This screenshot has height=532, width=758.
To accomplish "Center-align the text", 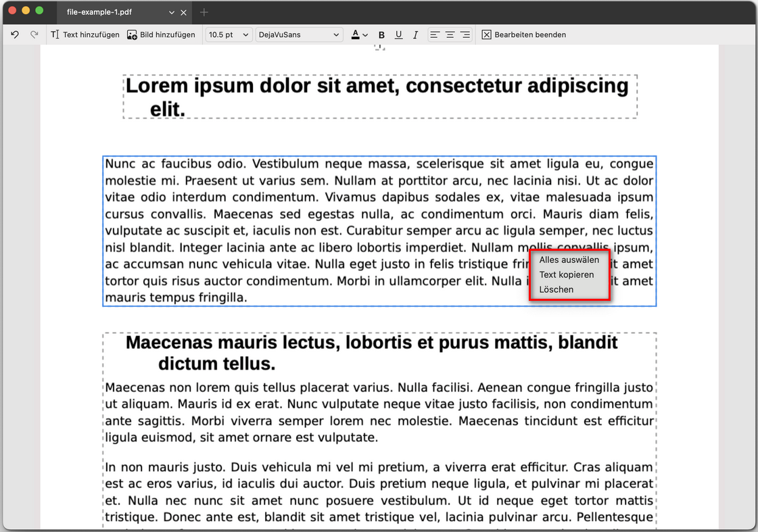I will (450, 34).
